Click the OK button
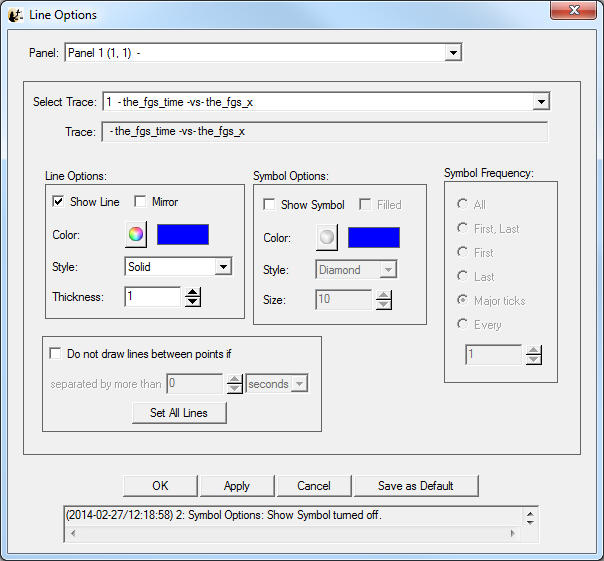Viewport: 604px width, 561px height. click(160, 486)
